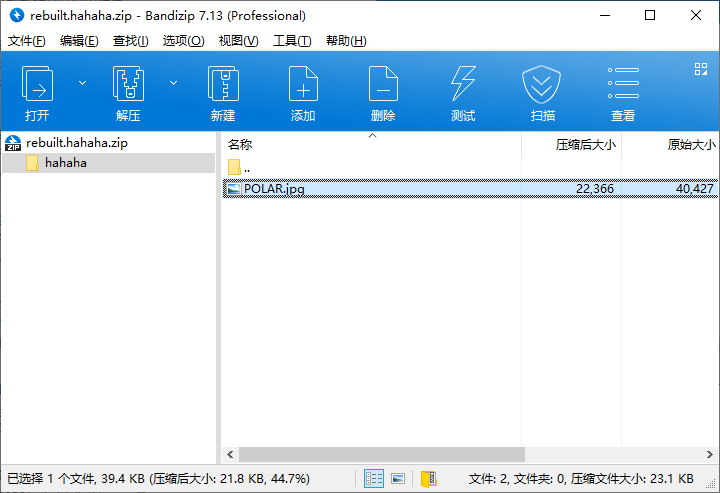The height and width of the screenshot is (493, 720).
Task: Click compressed size value 22,366
Action: [595, 189]
